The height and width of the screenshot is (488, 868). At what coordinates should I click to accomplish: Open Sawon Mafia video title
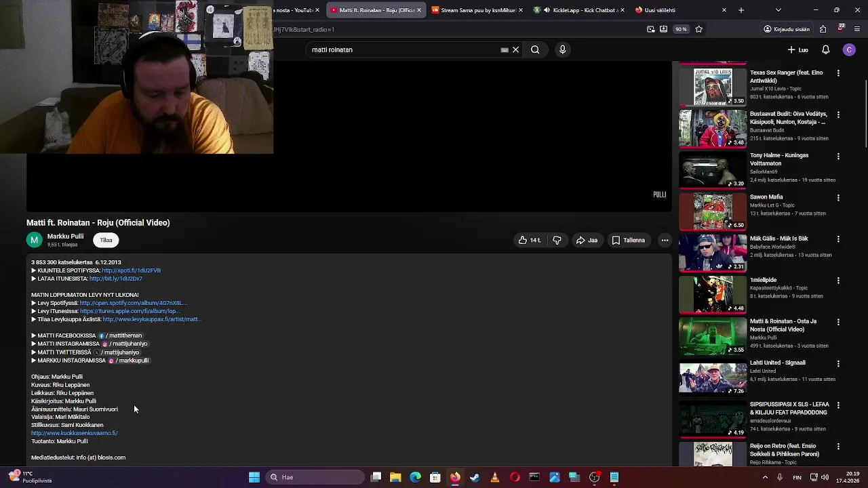pos(766,197)
